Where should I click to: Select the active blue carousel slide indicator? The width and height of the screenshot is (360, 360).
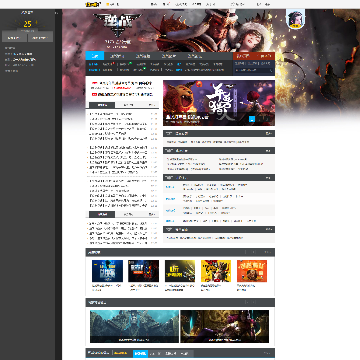click(252, 119)
